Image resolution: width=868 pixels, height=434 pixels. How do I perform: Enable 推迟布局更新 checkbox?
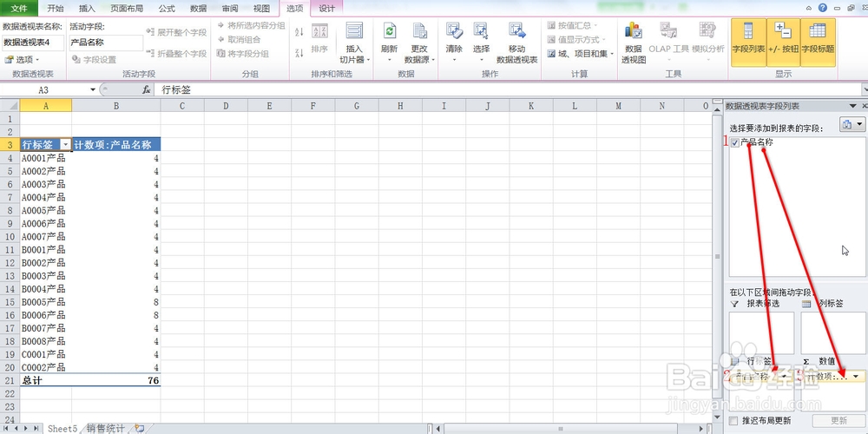734,420
